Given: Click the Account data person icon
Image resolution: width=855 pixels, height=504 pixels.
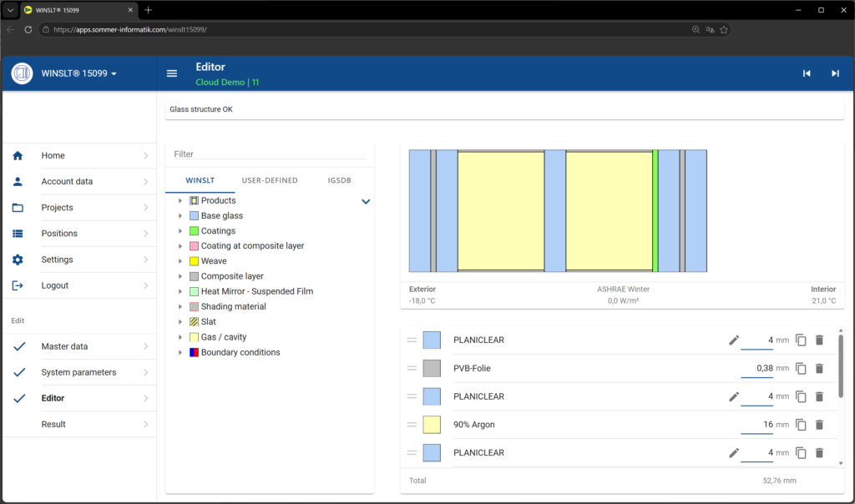Looking at the screenshot, I should (18, 181).
